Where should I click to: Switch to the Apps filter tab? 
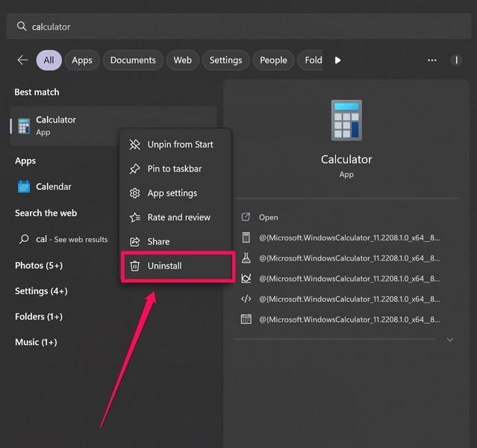pyautogui.click(x=82, y=60)
